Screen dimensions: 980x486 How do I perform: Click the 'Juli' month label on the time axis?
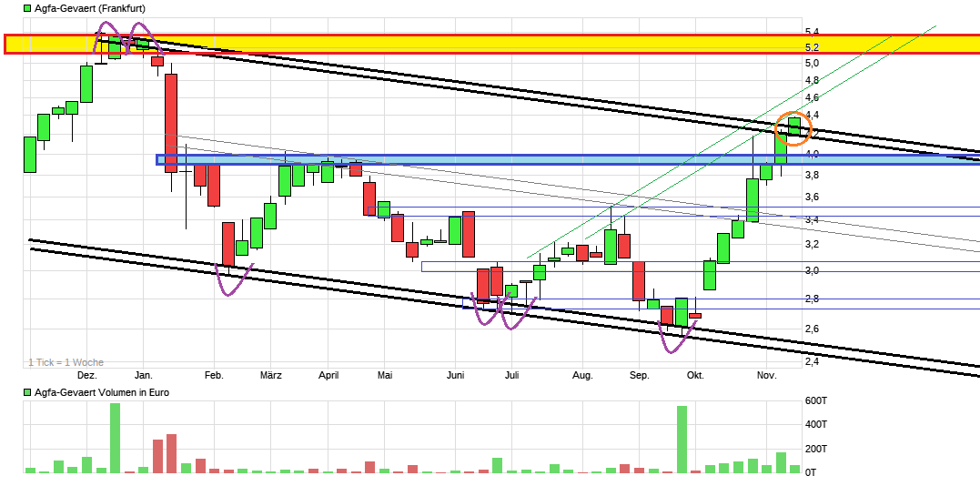[511, 375]
